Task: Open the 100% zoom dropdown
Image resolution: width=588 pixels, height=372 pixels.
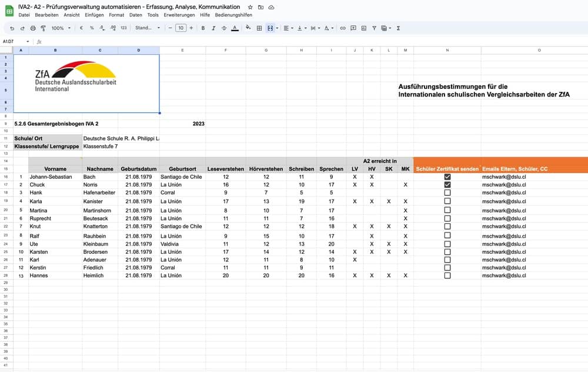Action: (x=61, y=28)
